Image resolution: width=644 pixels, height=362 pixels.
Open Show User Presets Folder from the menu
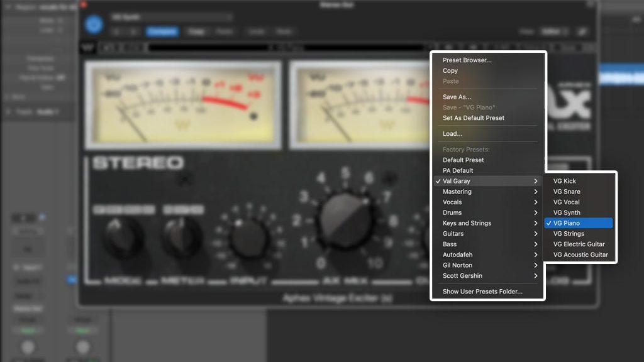[x=484, y=291]
